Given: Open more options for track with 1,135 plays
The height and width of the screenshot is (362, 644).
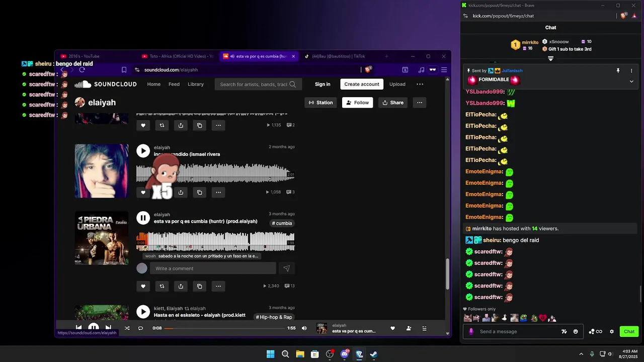Looking at the screenshot, I should pyautogui.click(x=218, y=125).
